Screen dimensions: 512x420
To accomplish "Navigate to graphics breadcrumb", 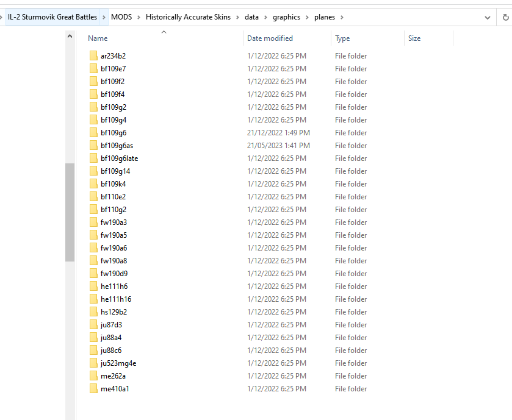I will coord(286,17).
